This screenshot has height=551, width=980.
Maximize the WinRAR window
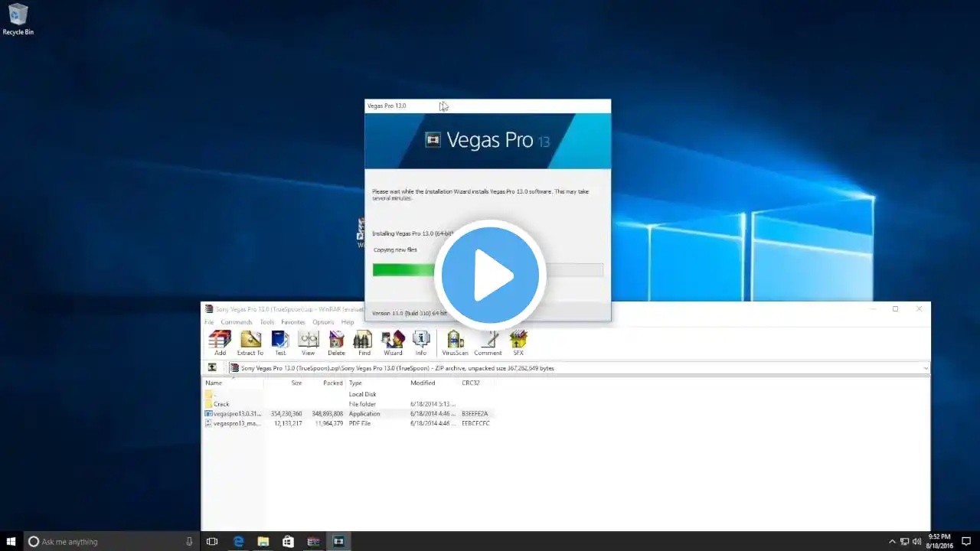(895, 309)
